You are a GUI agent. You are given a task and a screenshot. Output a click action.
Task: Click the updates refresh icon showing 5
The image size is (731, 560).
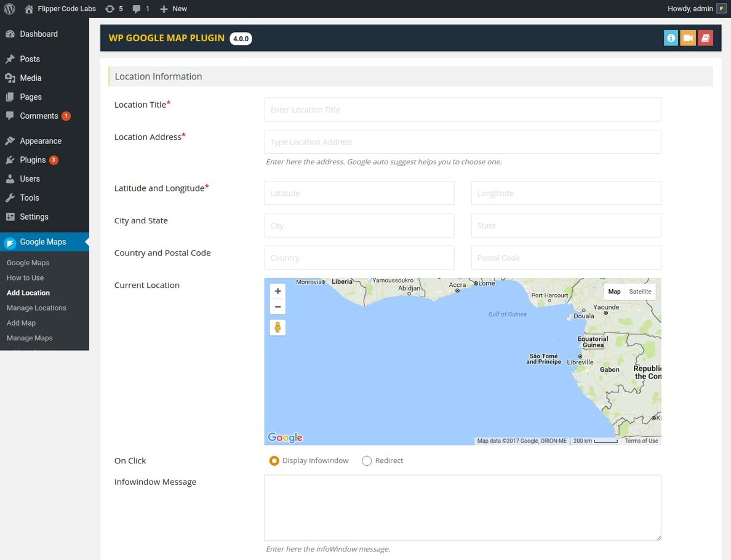(113, 9)
